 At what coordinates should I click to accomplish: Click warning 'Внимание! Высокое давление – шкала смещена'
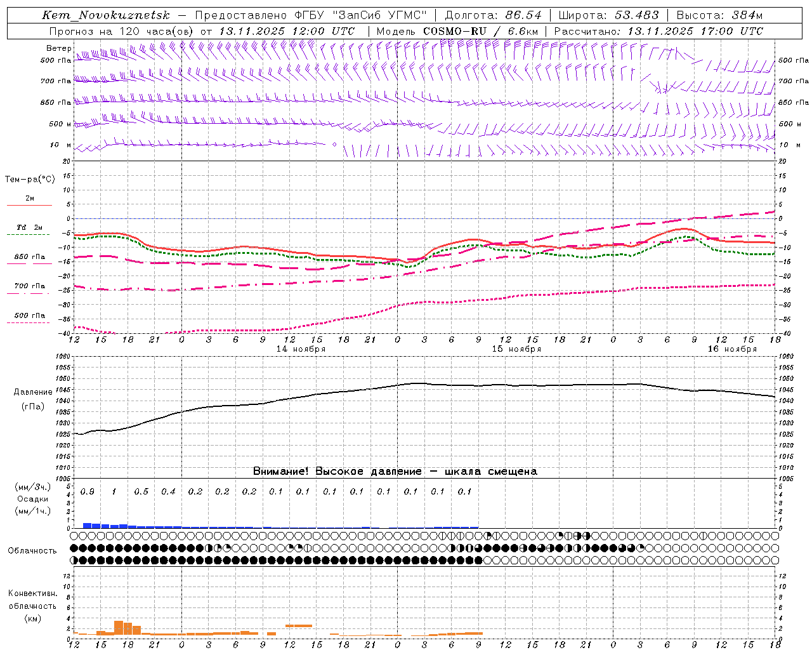(x=395, y=472)
